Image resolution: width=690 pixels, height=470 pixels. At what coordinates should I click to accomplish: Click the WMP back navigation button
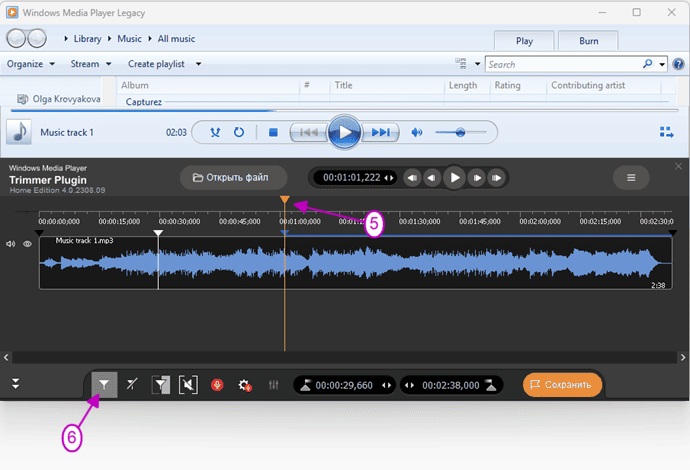click(16, 39)
